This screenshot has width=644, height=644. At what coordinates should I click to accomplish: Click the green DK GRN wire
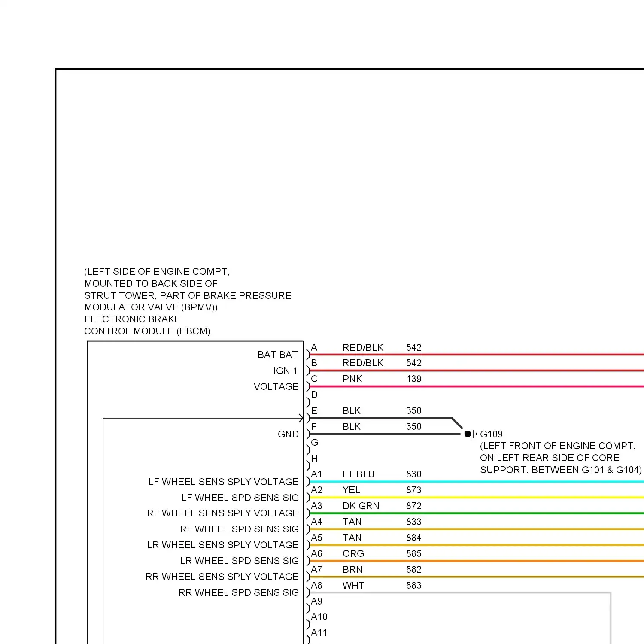click(477, 513)
